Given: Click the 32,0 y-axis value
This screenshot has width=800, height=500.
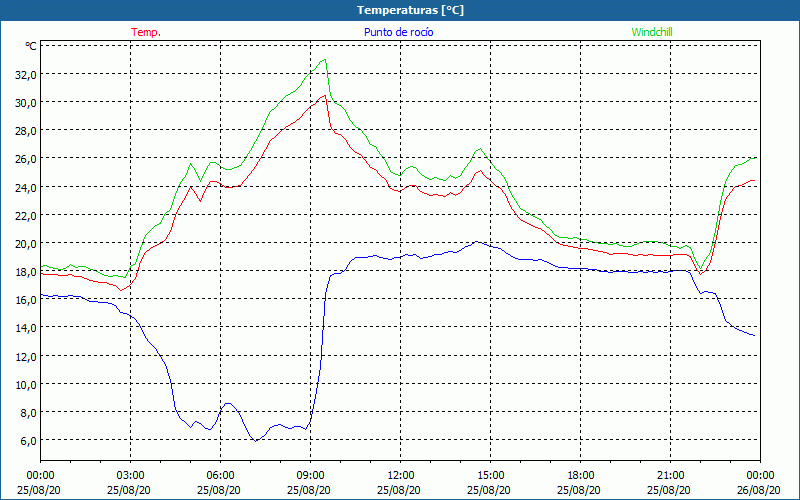Looking at the screenshot, I should point(26,74).
